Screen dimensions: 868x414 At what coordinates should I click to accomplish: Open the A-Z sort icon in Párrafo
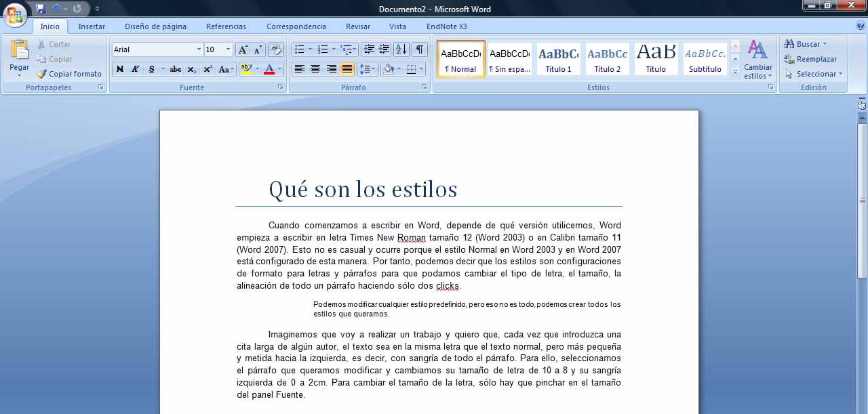401,49
